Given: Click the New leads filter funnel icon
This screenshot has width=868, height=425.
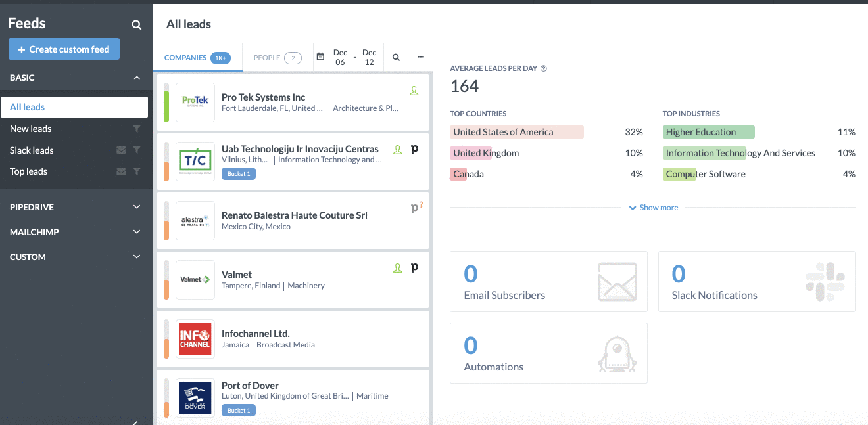Looking at the screenshot, I should [137, 129].
